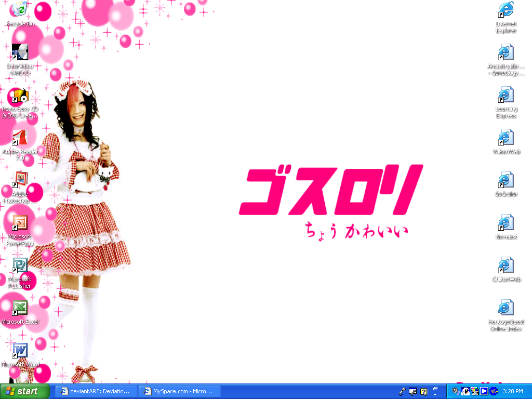The height and width of the screenshot is (399, 532).
Task: Click the Start button
Action: [x=25, y=392]
